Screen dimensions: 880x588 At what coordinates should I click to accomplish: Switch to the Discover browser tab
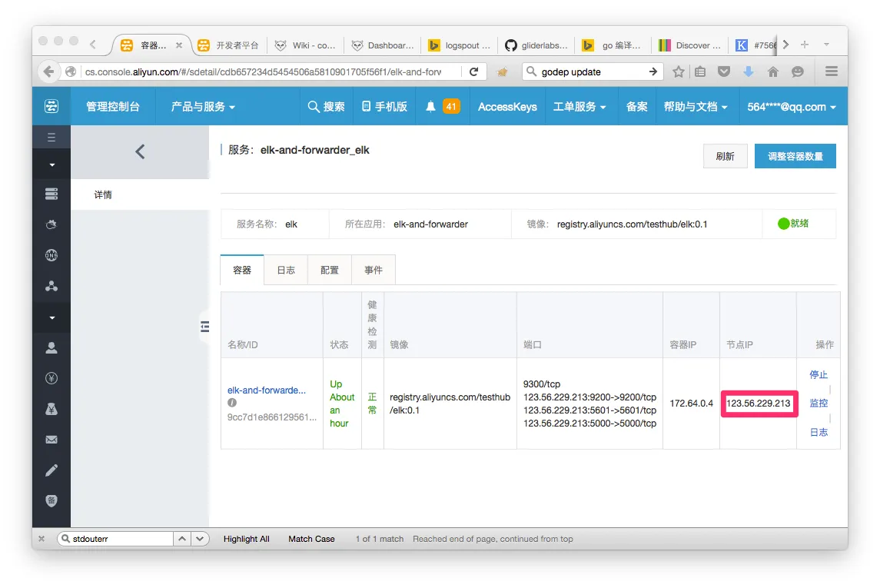[690, 45]
